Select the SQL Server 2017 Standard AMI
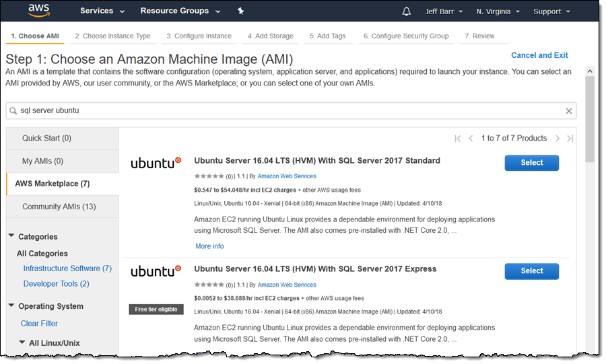This screenshot has height=364, width=606. tap(531, 163)
